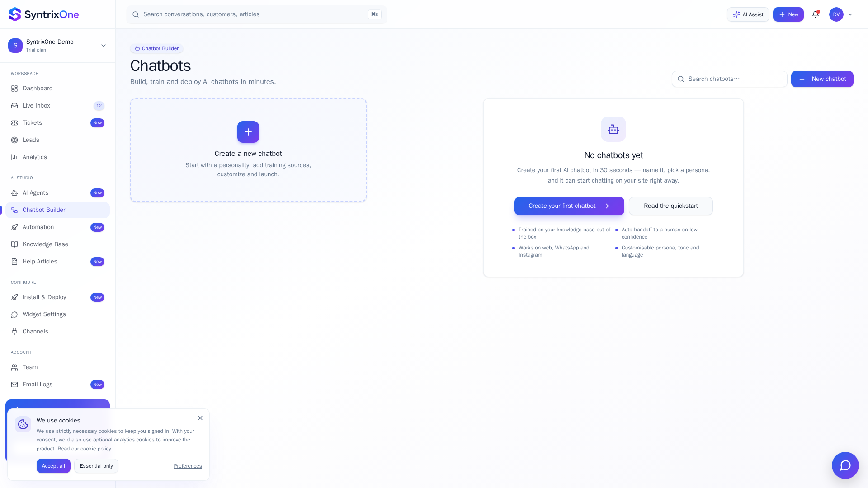Open the notifications bell
The width and height of the screenshot is (868, 488).
(x=816, y=14)
